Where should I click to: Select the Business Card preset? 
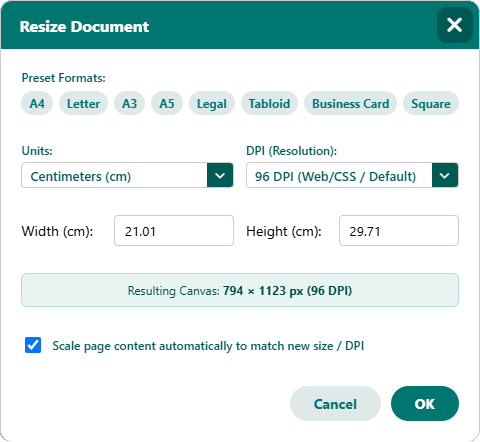pos(350,103)
